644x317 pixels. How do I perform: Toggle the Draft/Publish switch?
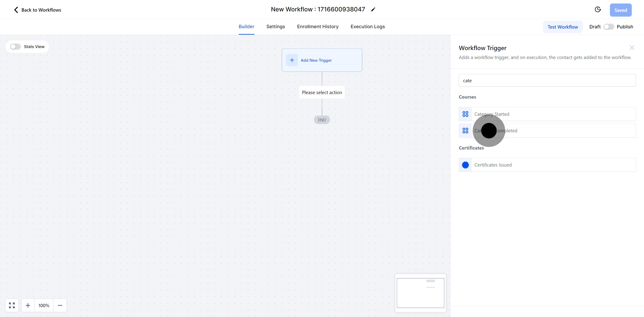(x=608, y=27)
